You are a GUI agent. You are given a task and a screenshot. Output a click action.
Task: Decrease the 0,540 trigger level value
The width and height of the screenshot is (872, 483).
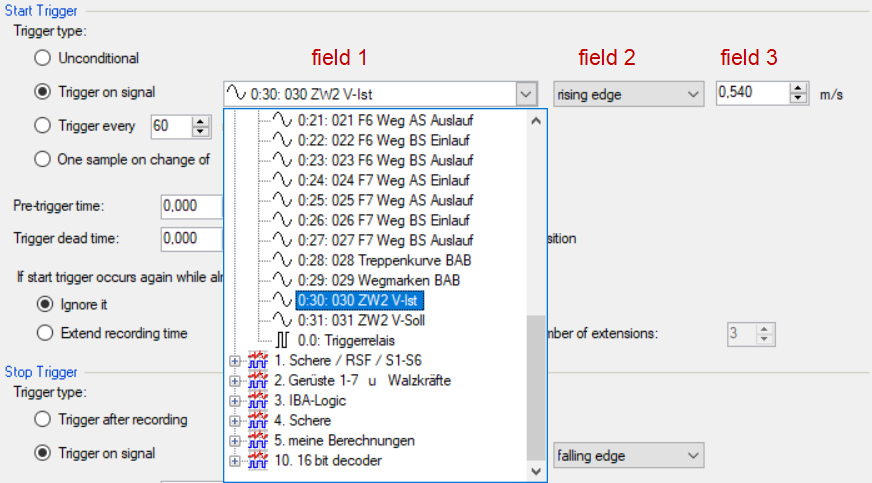[x=798, y=99]
